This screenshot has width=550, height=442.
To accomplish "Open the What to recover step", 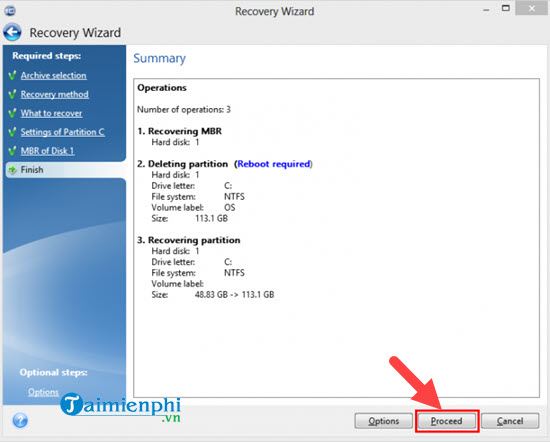I will [51, 113].
